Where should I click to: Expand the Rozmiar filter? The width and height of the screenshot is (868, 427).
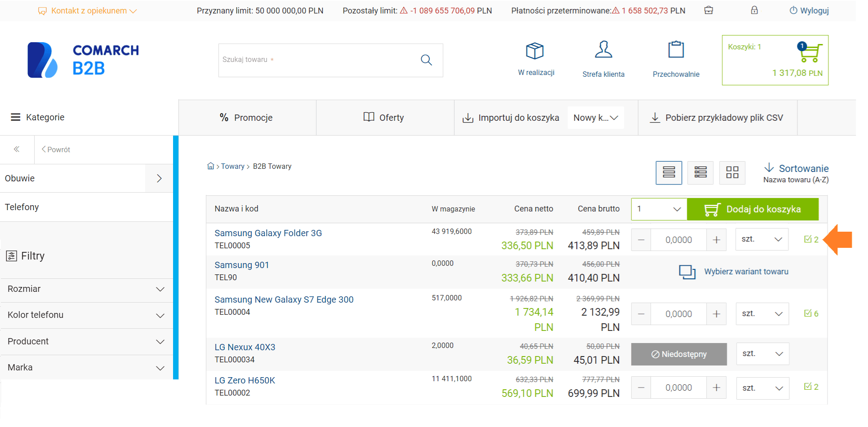(x=86, y=289)
